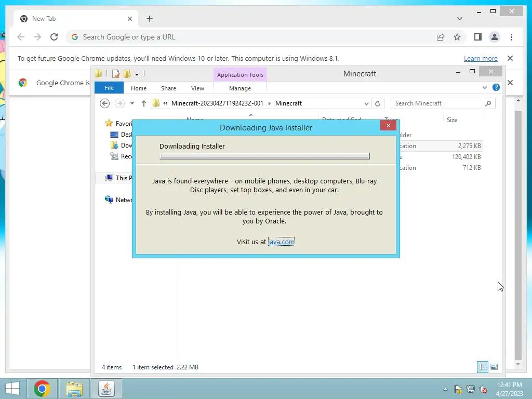The width and height of the screenshot is (532, 399).
Task: Expand the Explorer ribbon chevron
Action: [485, 87]
